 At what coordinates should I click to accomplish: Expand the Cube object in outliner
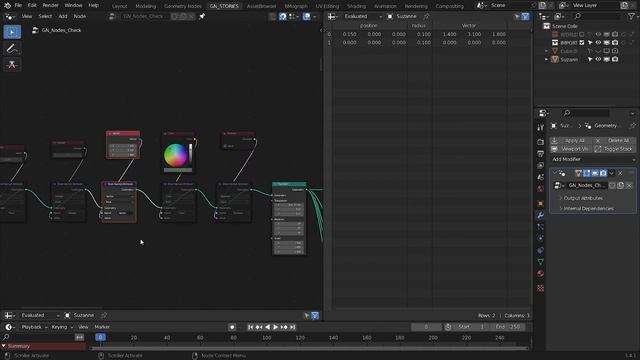tap(547, 51)
